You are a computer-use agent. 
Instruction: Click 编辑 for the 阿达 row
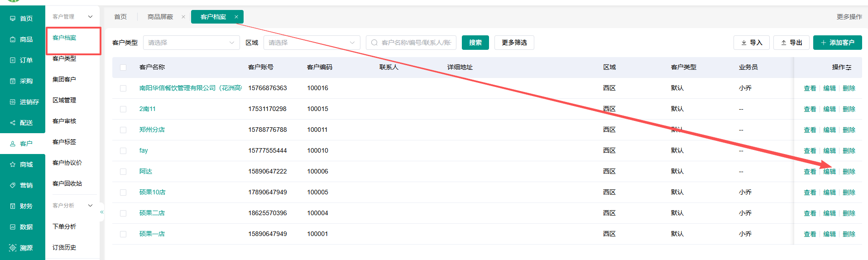(x=830, y=172)
